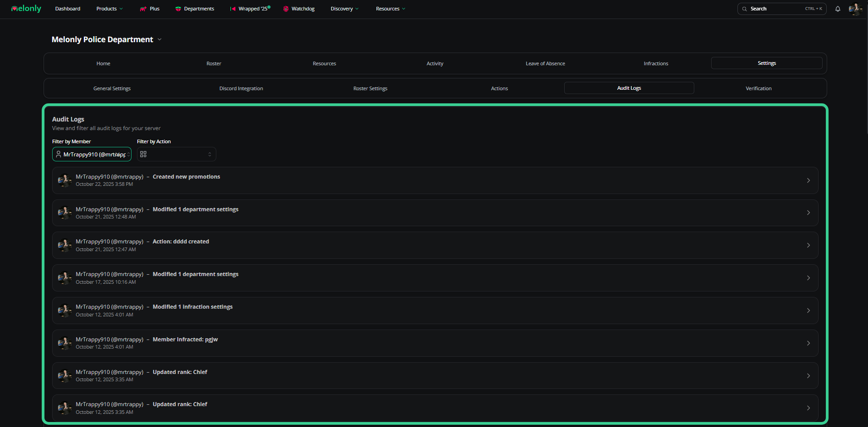Open the Actions sub-tab
This screenshot has height=427, width=868.
[499, 88]
